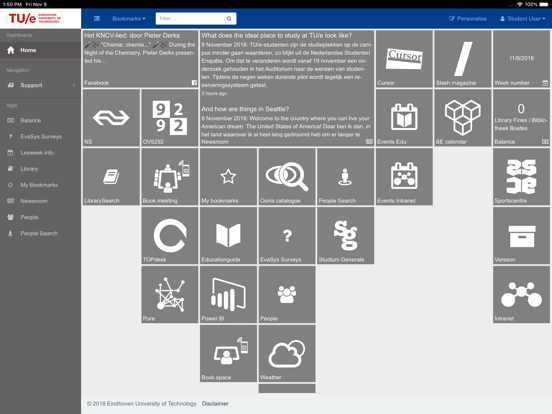Open the Slash magazine tile
Image resolution: width=552 pixels, height=414 pixels.
(x=463, y=59)
